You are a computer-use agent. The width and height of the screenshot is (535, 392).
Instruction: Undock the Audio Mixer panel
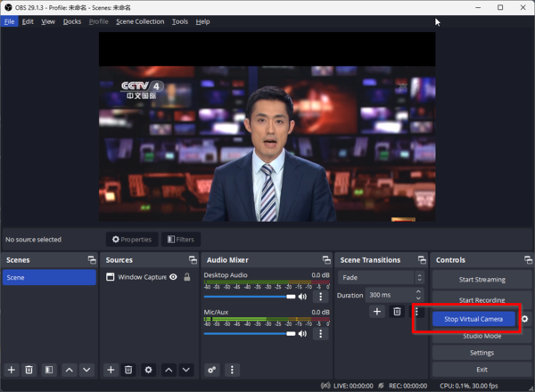pyautogui.click(x=326, y=260)
